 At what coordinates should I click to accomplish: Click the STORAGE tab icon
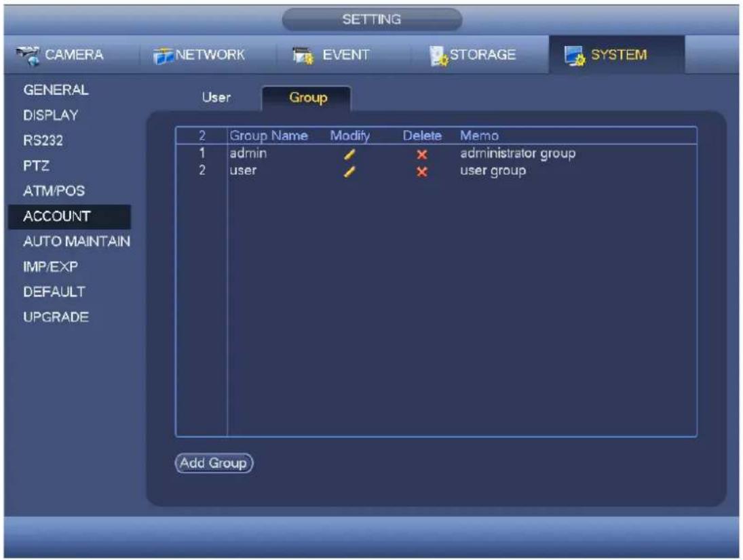pyautogui.click(x=438, y=56)
